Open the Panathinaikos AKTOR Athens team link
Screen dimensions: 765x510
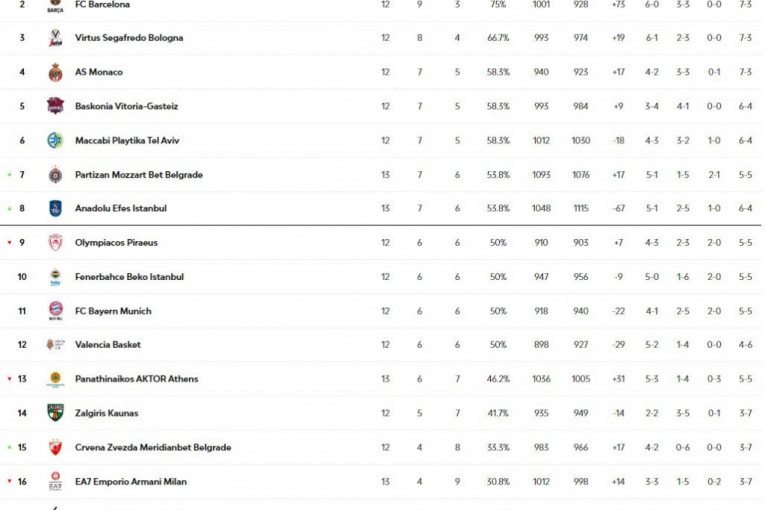click(x=136, y=379)
